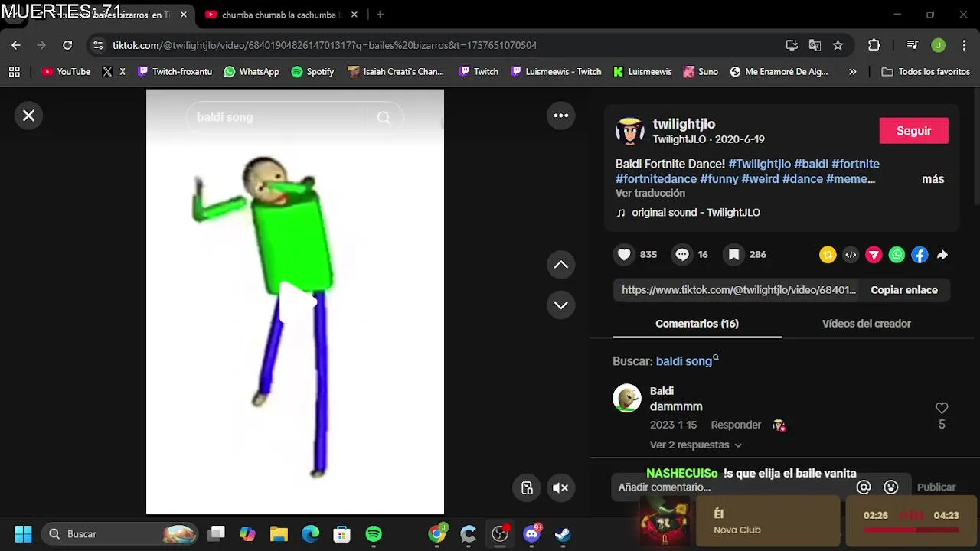Toggle the picture-in-picture mini player icon
Screen dimensions: 980x551
tap(527, 487)
